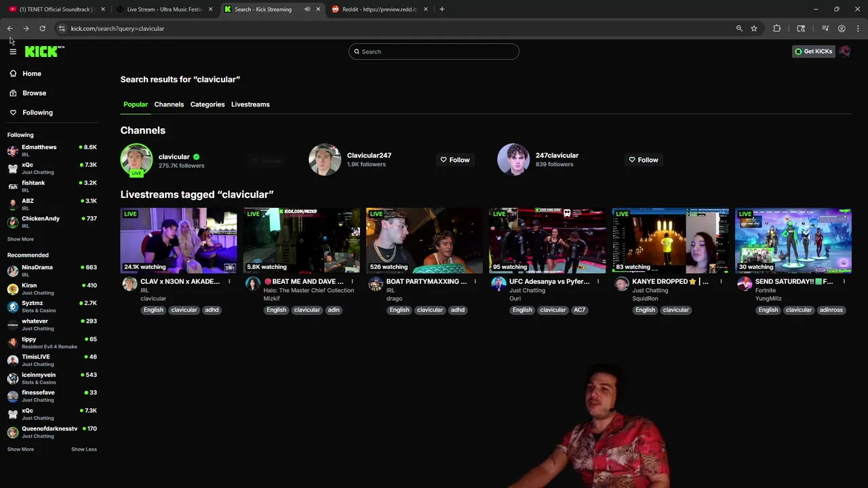Open CLAV x N3ON stream thumbnail
868x488 pixels.
point(178,241)
